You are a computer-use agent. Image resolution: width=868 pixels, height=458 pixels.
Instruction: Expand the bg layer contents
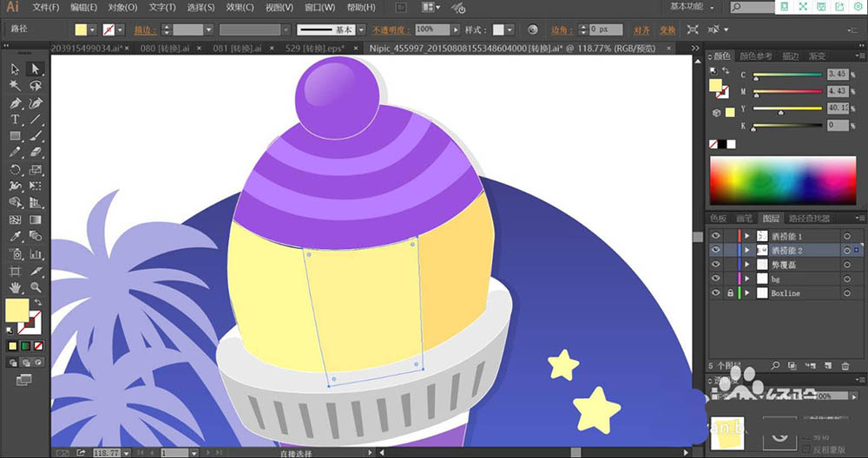746,278
